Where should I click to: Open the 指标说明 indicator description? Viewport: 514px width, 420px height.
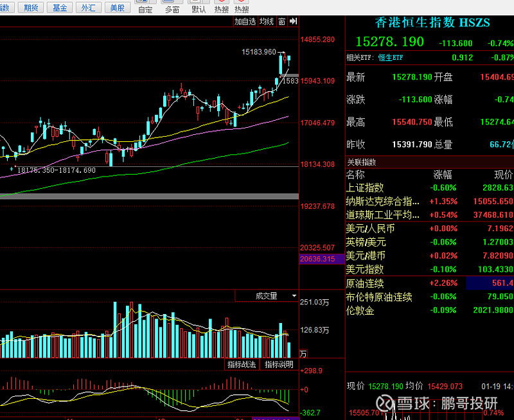279,365
